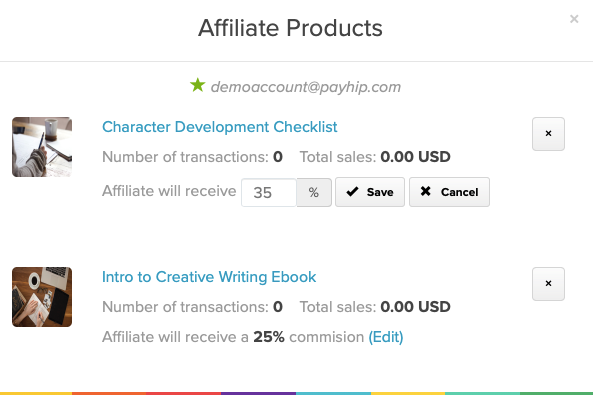Click the green star icon beside the email
593x395 pixels.
pyautogui.click(x=197, y=85)
